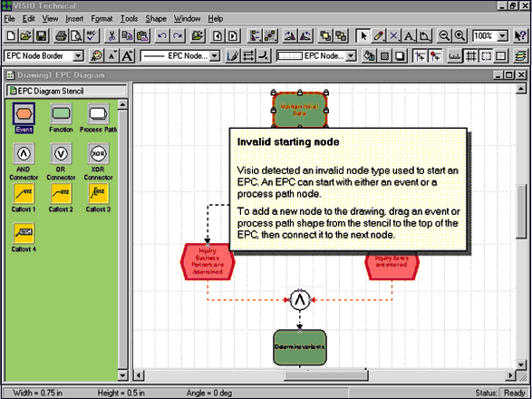This screenshot has width=532, height=399.
Task: Pick the AND Connector stencil shape
Action: click(24, 161)
